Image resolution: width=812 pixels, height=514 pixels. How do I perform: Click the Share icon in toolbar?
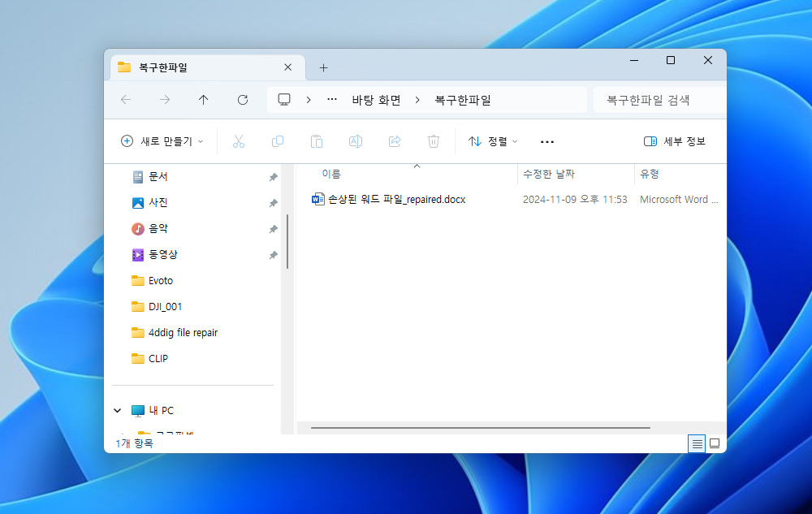(x=395, y=141)
